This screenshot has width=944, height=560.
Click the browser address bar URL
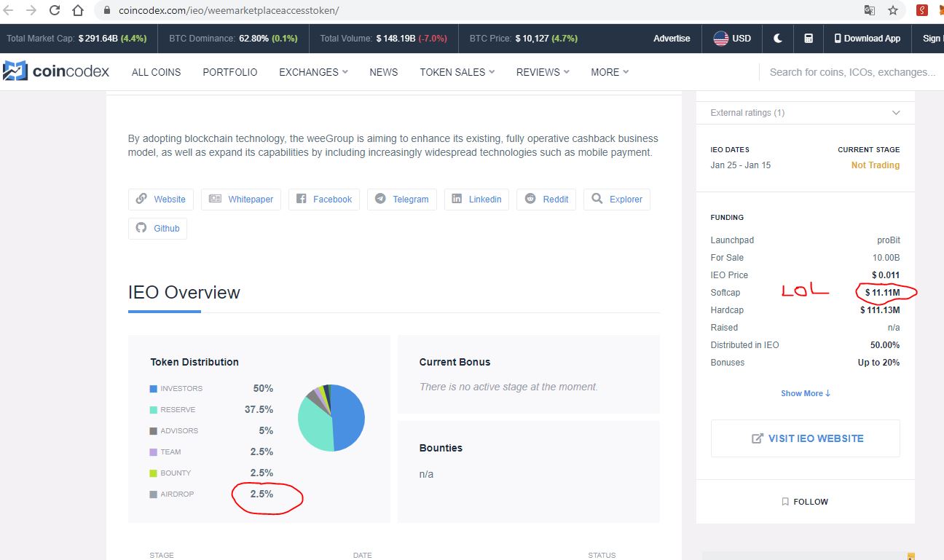(x=229, y=11)
